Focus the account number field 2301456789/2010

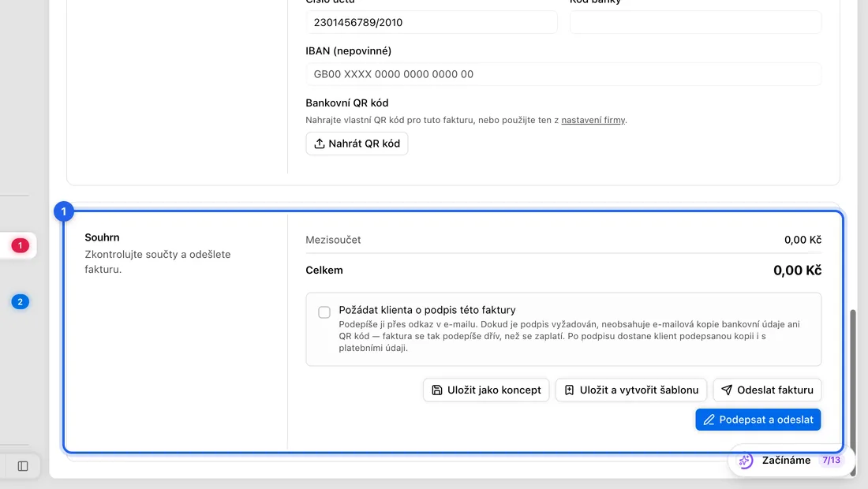tap(431, 23)
